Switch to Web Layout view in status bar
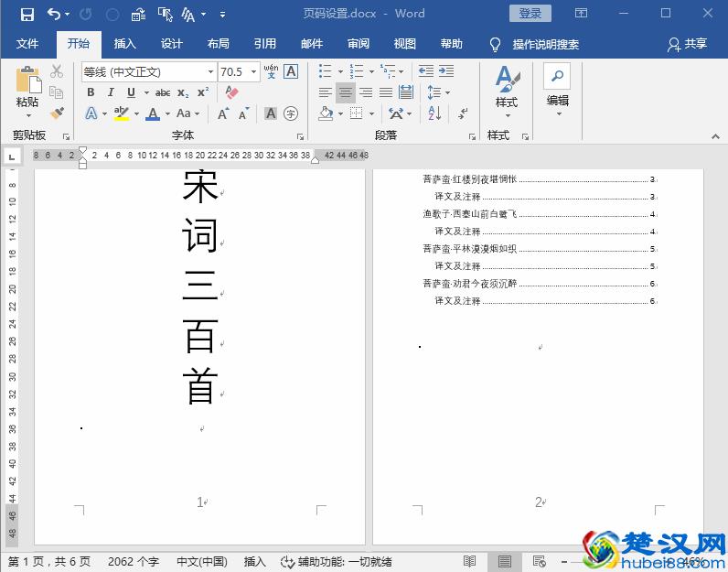 (539, 561)
